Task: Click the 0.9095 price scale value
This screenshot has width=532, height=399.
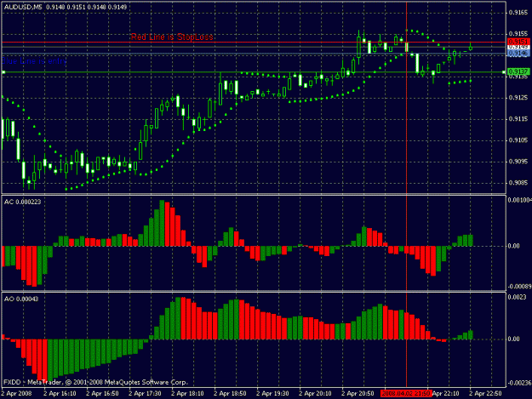Action: [x=518, y=162]
